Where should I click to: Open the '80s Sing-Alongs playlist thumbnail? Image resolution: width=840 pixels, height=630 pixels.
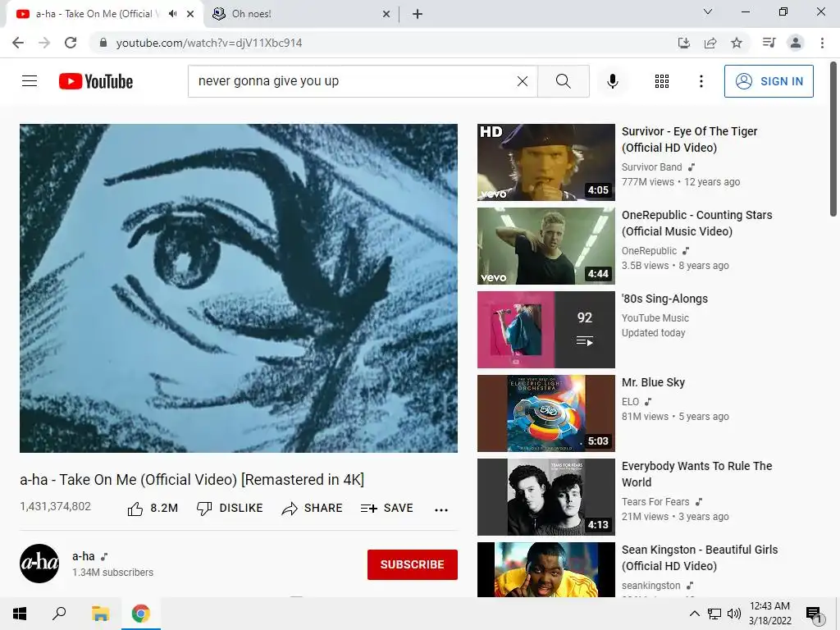pyautogui.click(x=546, y=330)
